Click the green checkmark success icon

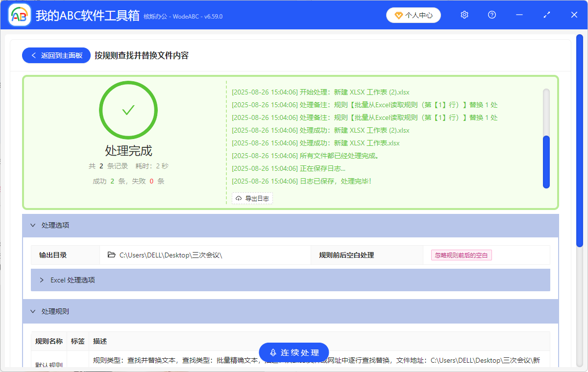[x=128, y=110]
